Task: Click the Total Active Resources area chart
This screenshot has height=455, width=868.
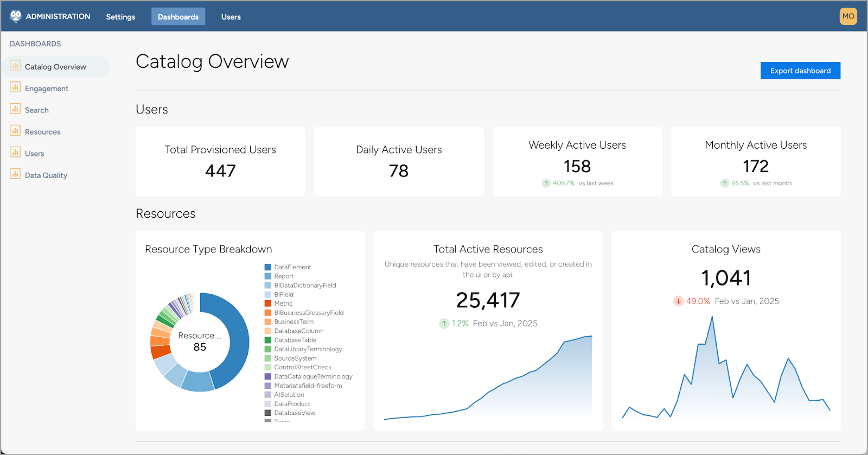Action: [488, 378]
